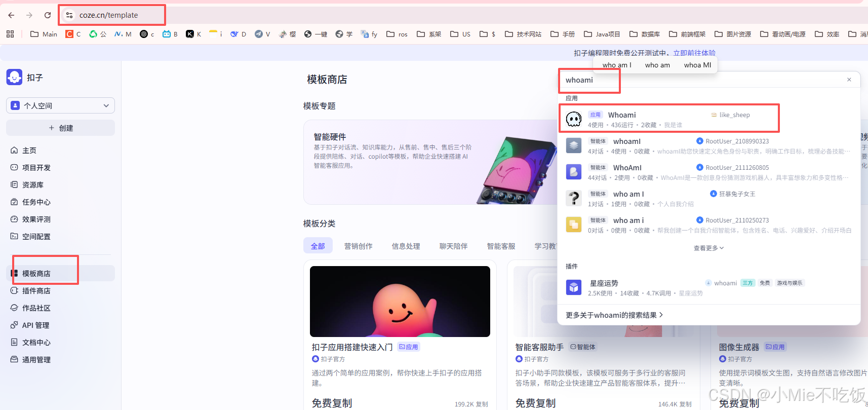Open WhoAmI agent by RootUser_2111260805
The width and height of the screenshot is (868, 410).
pos(709,172)
